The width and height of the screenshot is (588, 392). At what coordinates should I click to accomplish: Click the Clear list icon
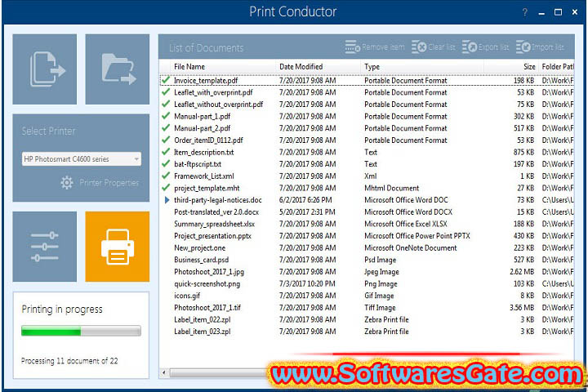419,47
